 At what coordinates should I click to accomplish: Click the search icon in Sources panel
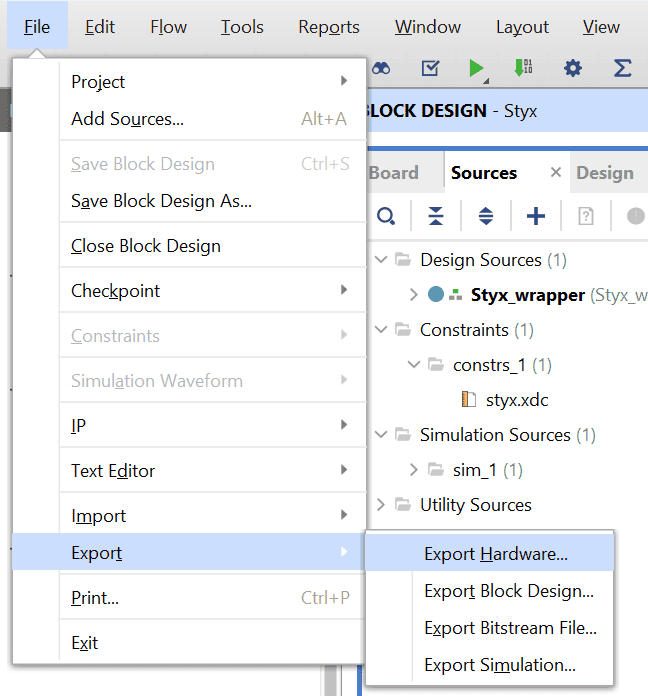click(x=386, y=216)
